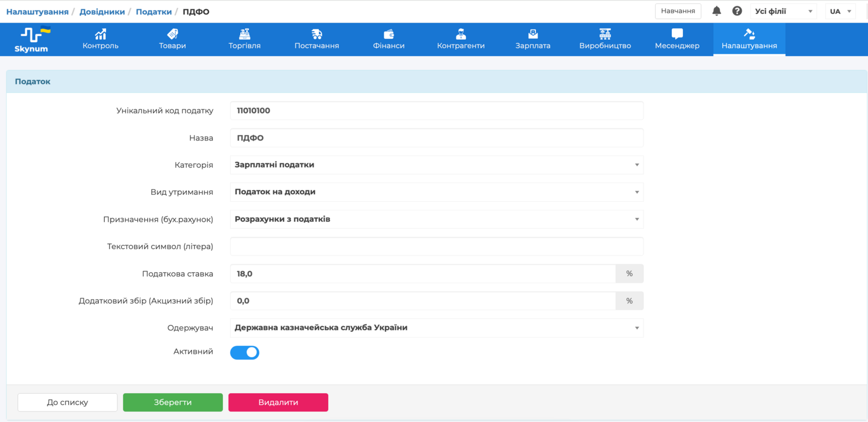868x422 pixels.
Task: Open the Контроль chart icon
Action: (x=101, y=34)
